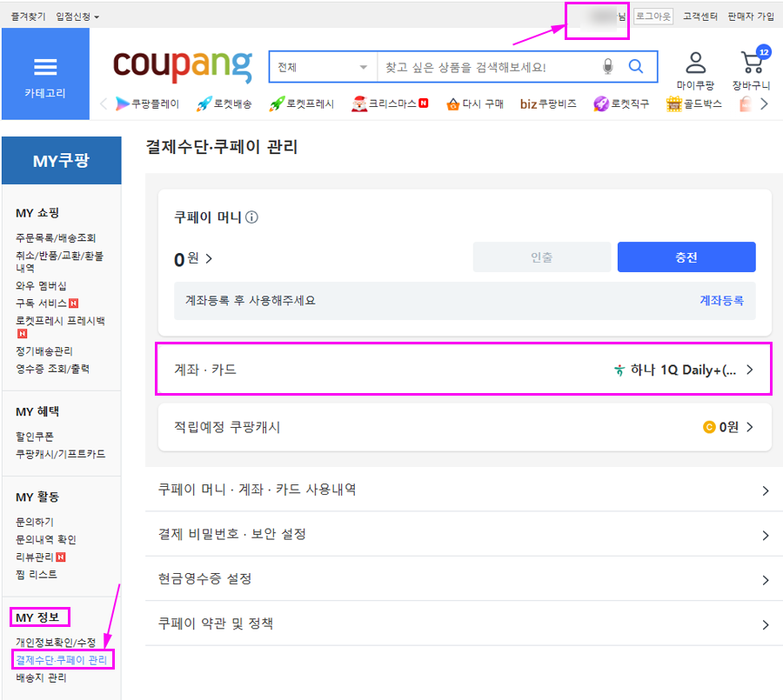Open the 로켓배송 rocket shortcut

(x=224, y=104)
